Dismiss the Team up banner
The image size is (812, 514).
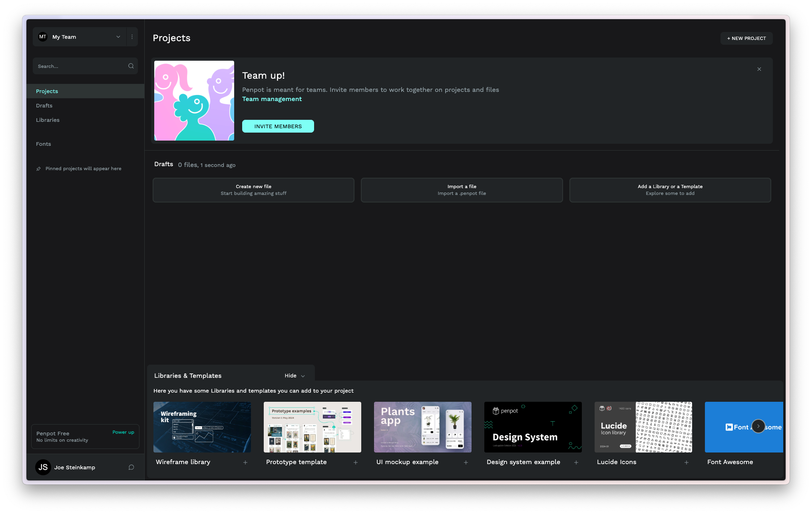tap(759, 69)
